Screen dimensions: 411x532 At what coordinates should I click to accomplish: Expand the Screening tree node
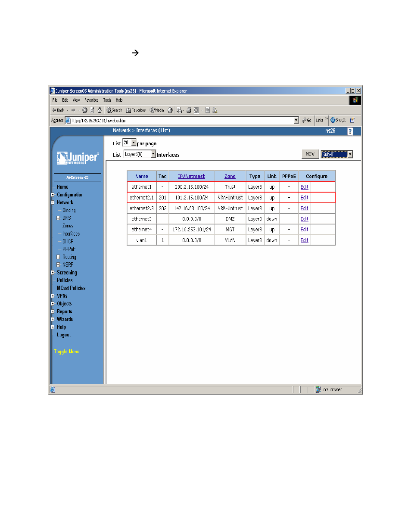[53, 273]
